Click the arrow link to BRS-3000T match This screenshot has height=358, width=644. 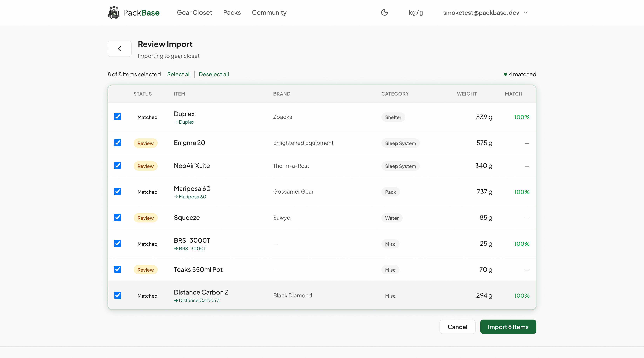190,249
